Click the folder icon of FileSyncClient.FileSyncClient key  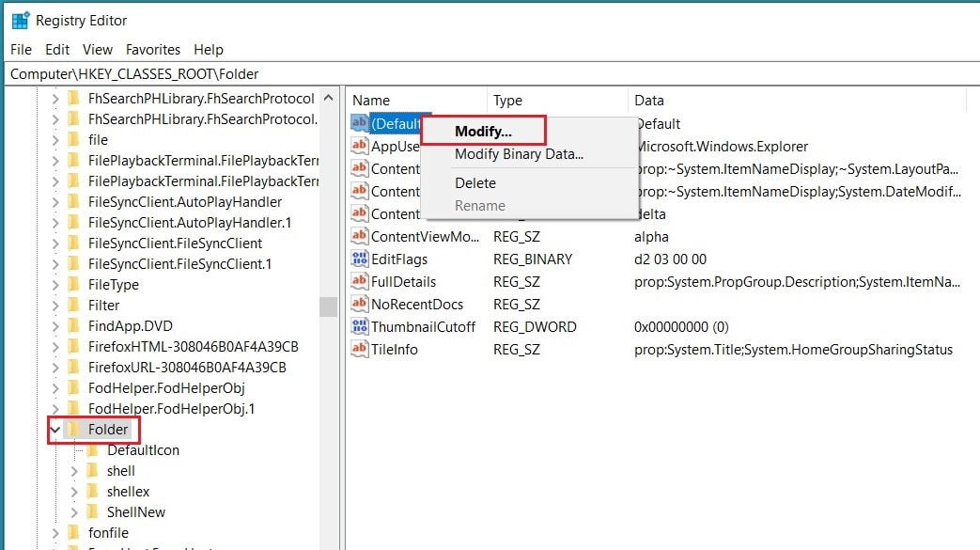tap(73, 243)
